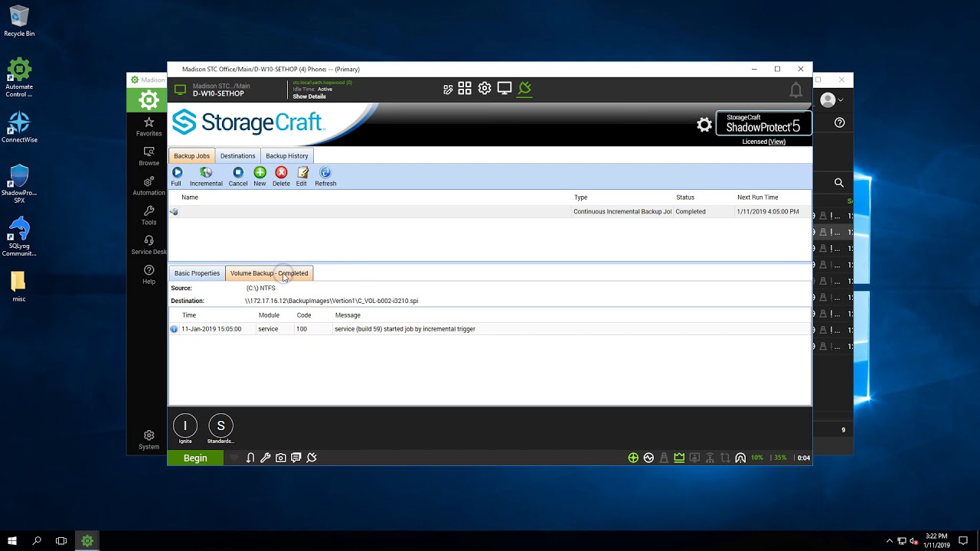This screenshot has height=551, width=980.
Task: Click the help question mark in back window
Action: [x=840, y=122]
